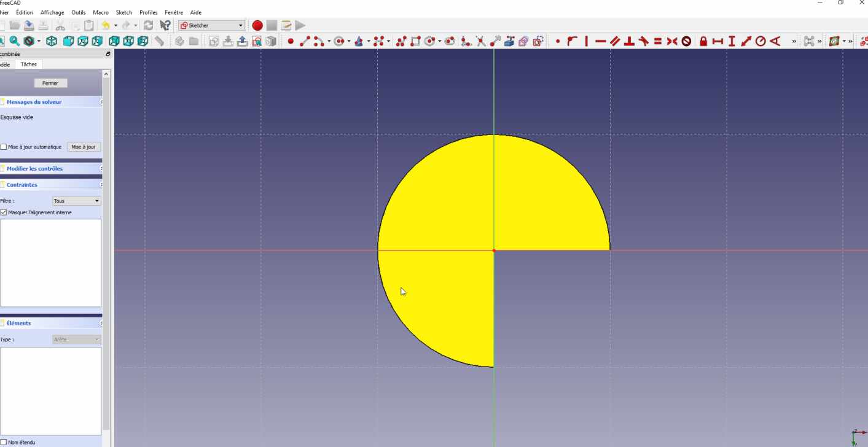Expand the circle tools dropdown arrow
The width and height of the screenshot is (868, 447).
348,41
